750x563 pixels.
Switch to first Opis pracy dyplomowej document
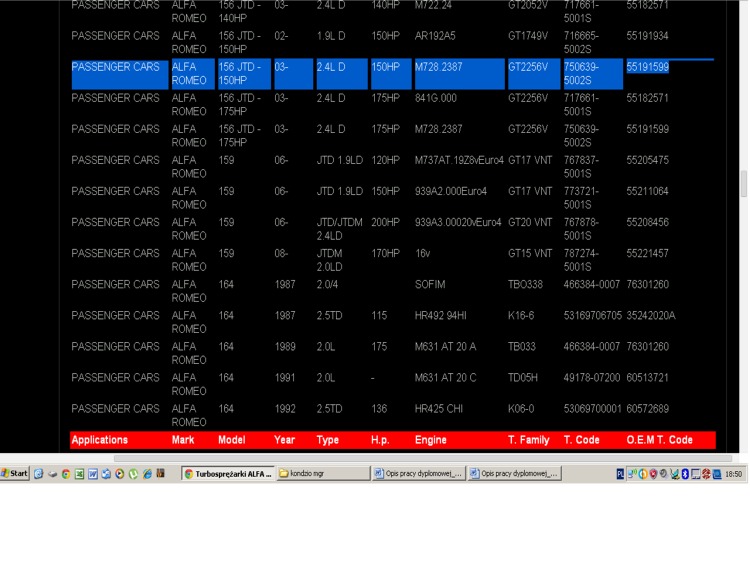pyautogui.click(x=419, y=474)
